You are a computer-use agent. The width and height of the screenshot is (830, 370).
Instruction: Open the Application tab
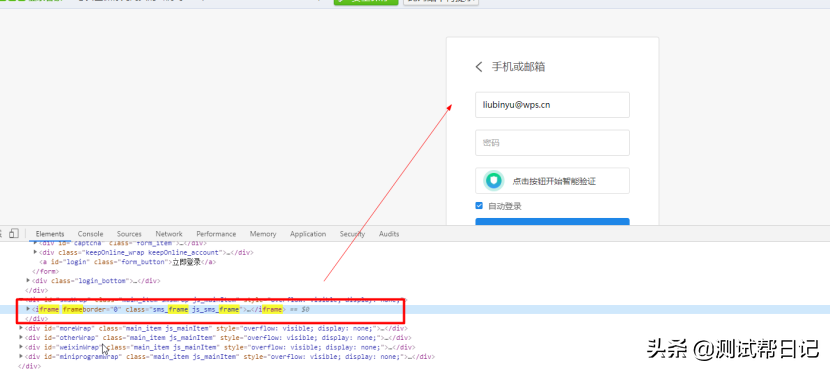tap(308, 234)
